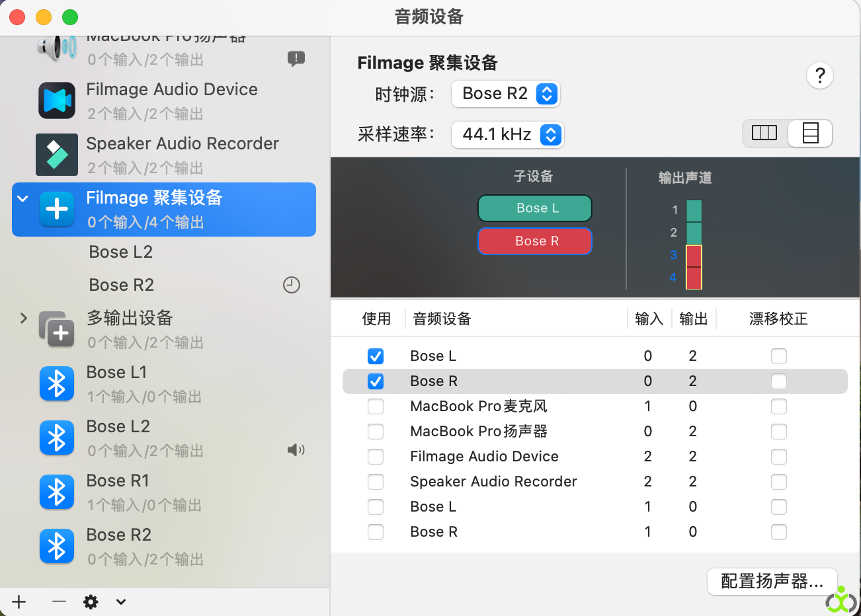Click the 多输出设备 stacked plus icon
The image size is (861, 616).
tap(57, 329)
